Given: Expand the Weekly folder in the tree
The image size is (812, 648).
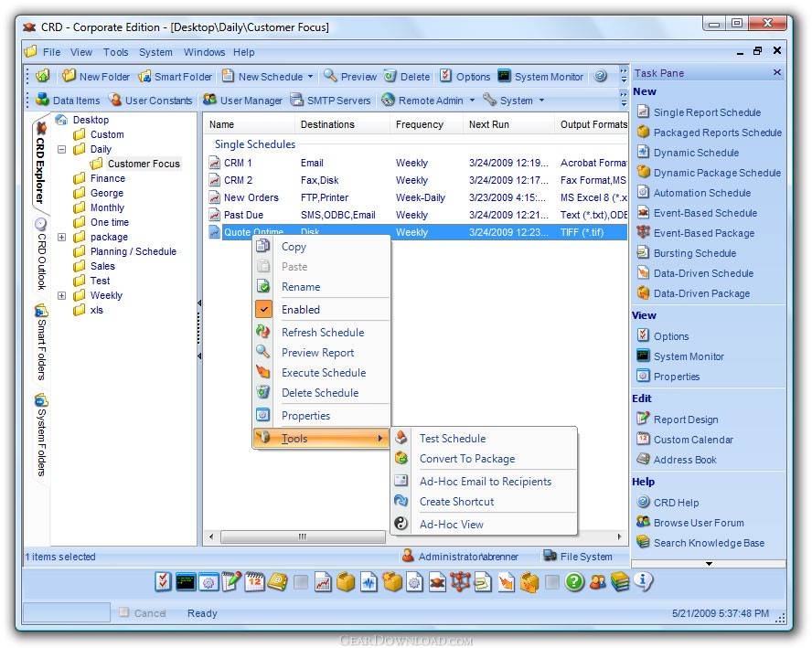Looking at the screenshot, I should (x=61, y=295).
